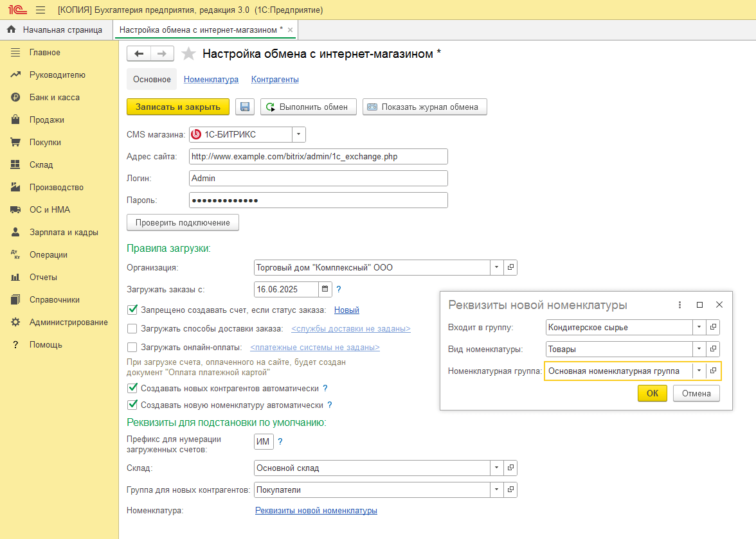Enable Загружать онлайн-оплаты checkbox
This screenshot has width=756, height=539.
click(132, 347)
